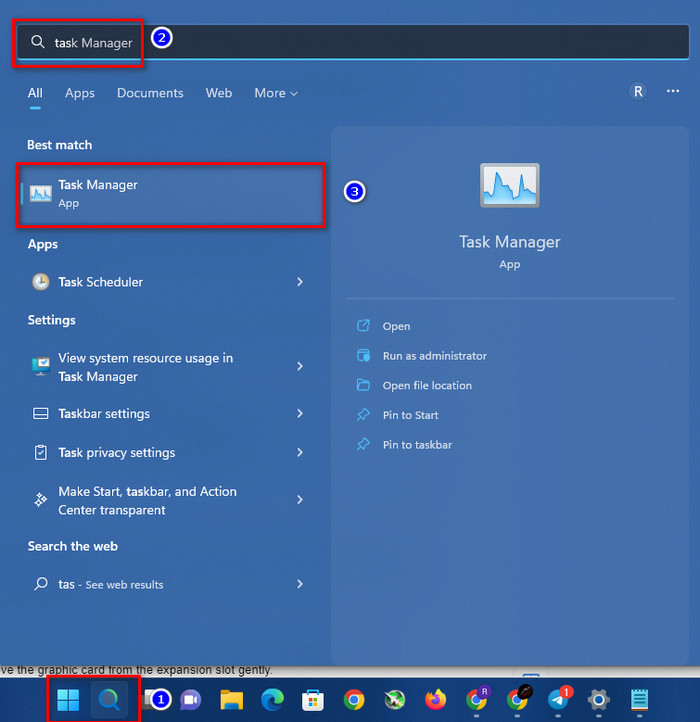The image size is (700, 722).
Task: Open the Task Manager best match result
Action: coord(171,194)
